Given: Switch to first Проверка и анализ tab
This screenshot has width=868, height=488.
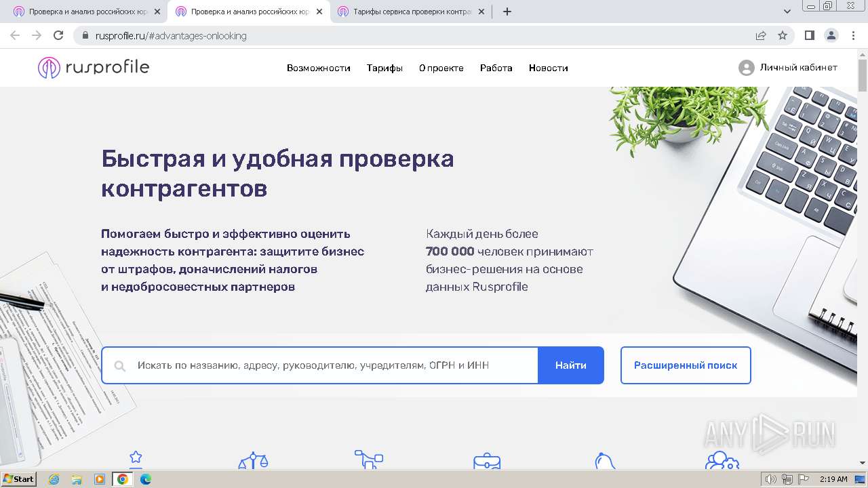Looking at the screenshot, I should coord(87,12).
